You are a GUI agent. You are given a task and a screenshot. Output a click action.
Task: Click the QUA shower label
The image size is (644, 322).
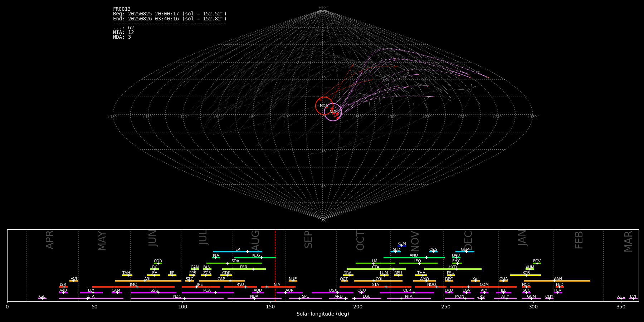tap(503, 279)
